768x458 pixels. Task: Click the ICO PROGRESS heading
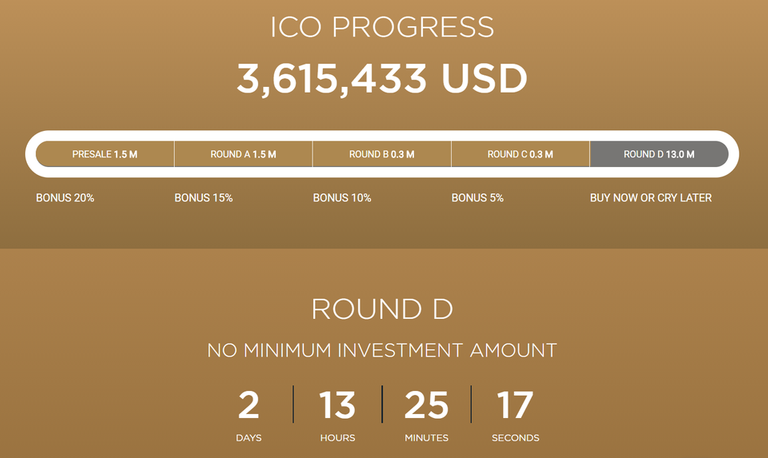[x=383, y=28]
